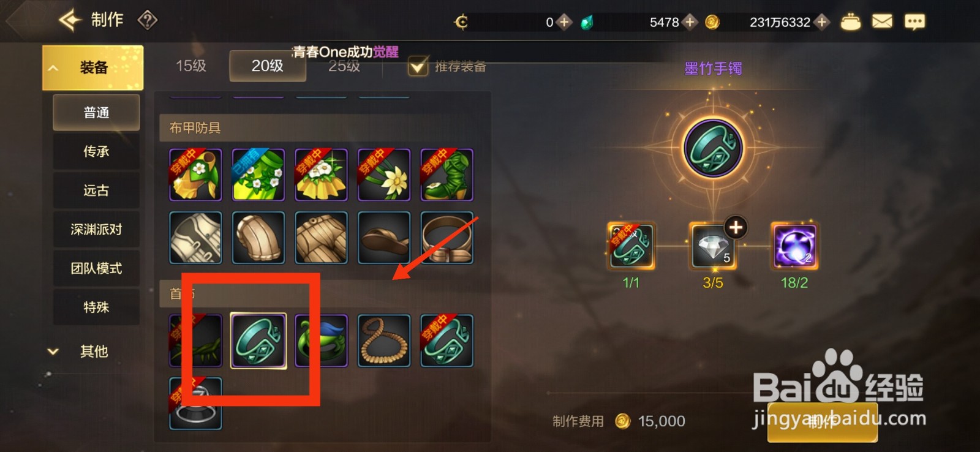Switch to the 15级 tab
The image size is (980, 452).
[191, 66]
